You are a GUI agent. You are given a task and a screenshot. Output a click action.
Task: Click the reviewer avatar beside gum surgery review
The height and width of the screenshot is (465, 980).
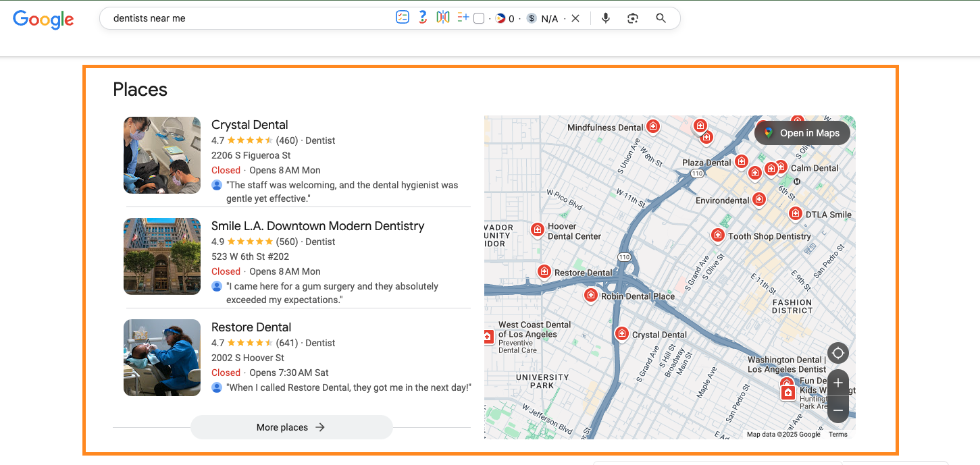point(217,286)
